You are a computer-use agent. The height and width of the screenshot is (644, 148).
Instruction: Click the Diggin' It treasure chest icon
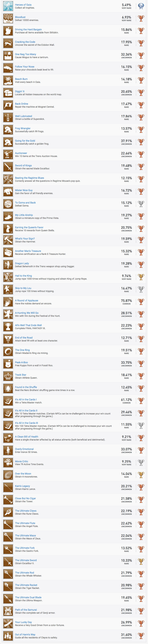click(x=8, y=93)
